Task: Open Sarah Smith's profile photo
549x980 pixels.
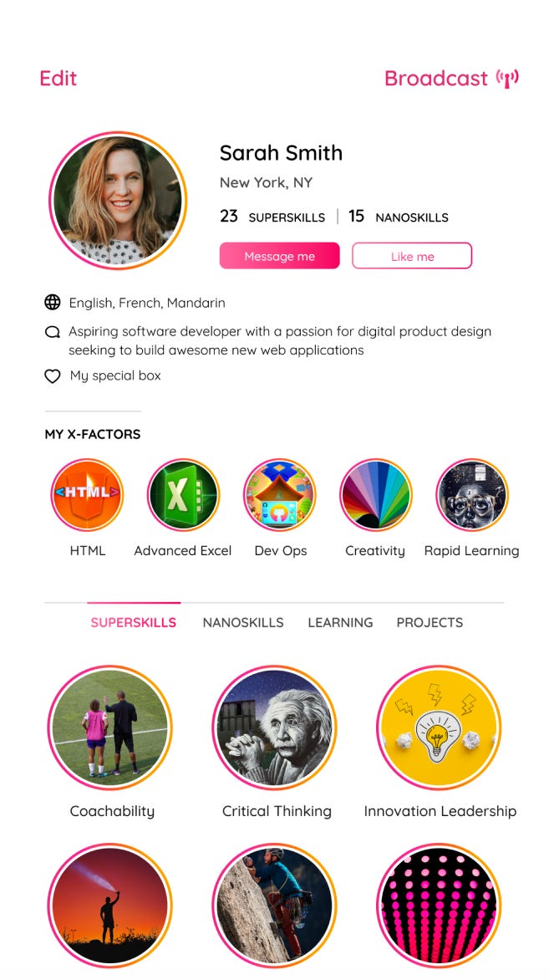Action: point(118,201)
